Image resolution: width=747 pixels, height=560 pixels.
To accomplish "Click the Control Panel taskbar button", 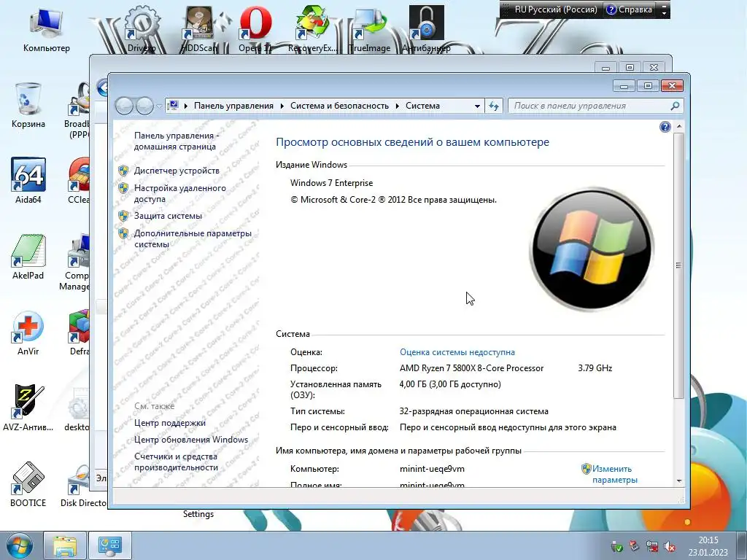I will (x=110, y=545).
